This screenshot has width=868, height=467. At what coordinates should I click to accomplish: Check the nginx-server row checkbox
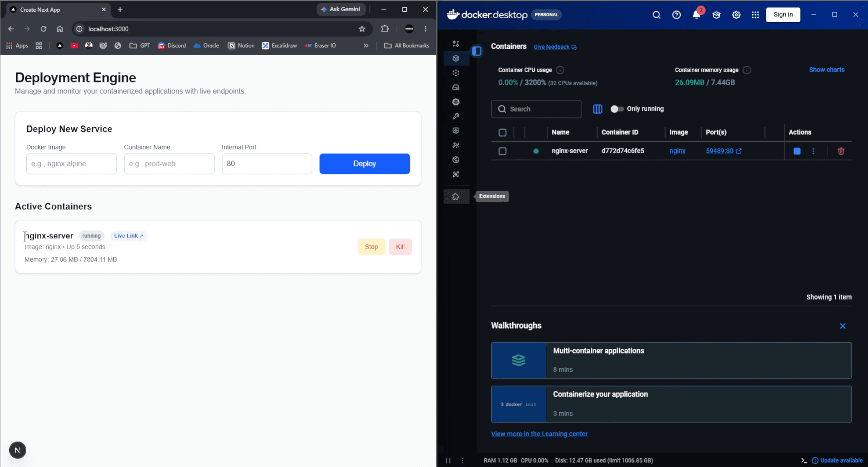[x=502, y=151]
